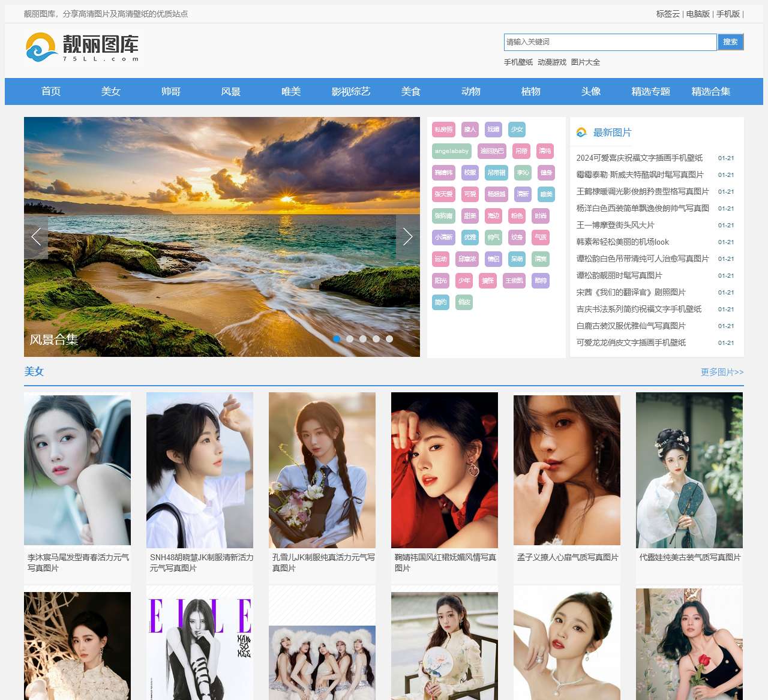This screenshot has height=700, width=768.
Task: Click the 孔雪儿JK制服纯真活力元气写真图片 caption
Action: (x=323, y=563)
